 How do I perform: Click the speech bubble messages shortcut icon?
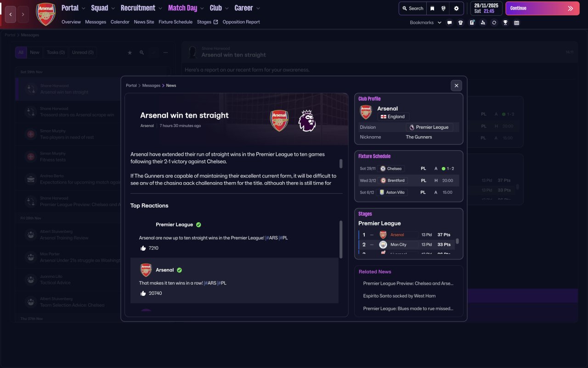449,23
